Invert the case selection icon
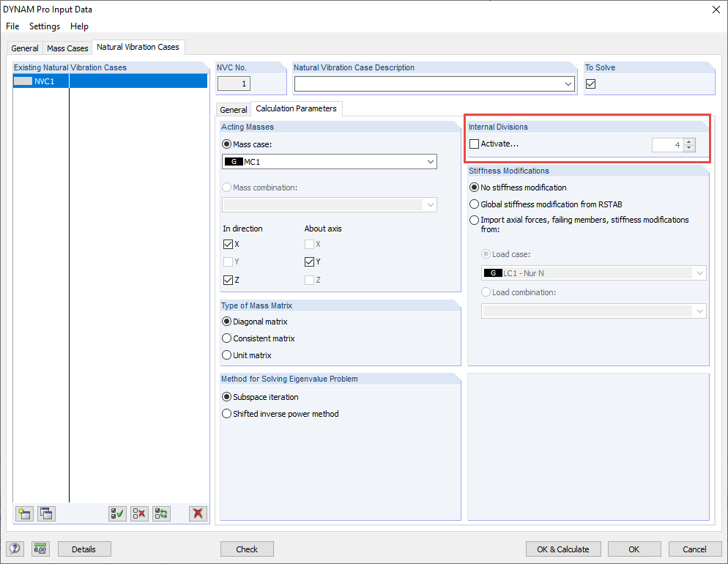The height and width of the screenshot is (564, 728). pyautogui.click(x=162, y=513)
